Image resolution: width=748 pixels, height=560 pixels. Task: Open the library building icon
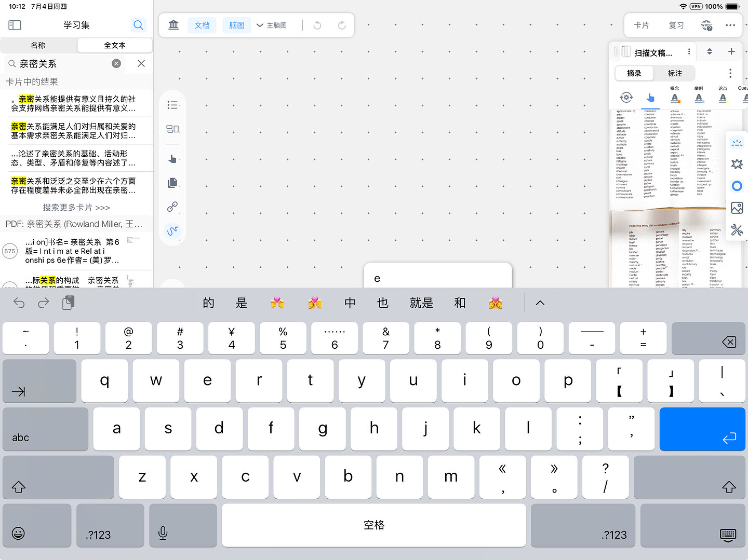pyautogui.click(x=174, y=25)
